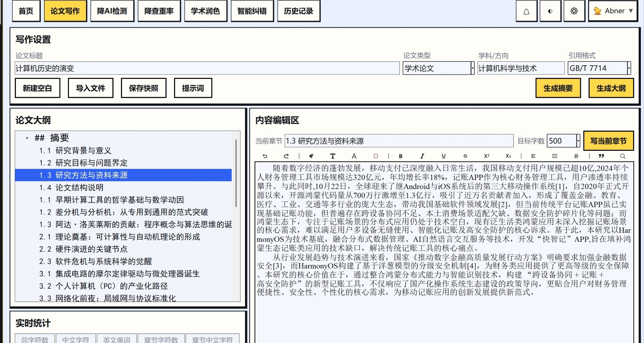Open the text color swatch in the toolbar
644x343 pixels.
[376, 156]
